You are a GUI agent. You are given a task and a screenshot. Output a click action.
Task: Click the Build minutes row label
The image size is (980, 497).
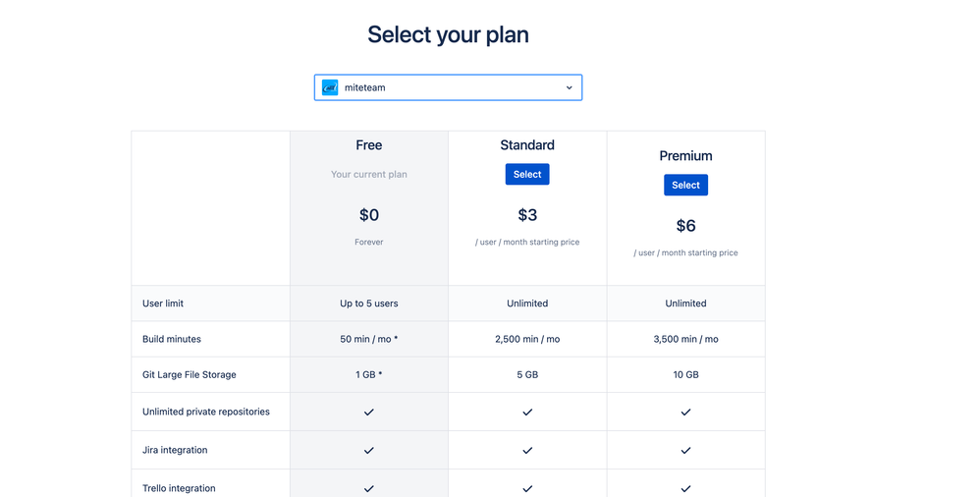(172, 339)
